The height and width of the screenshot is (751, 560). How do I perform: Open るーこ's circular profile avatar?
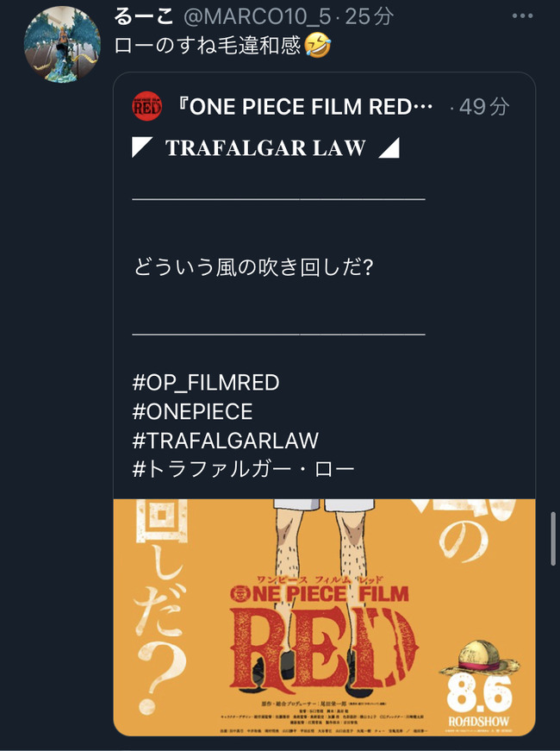tap(62, 44)
